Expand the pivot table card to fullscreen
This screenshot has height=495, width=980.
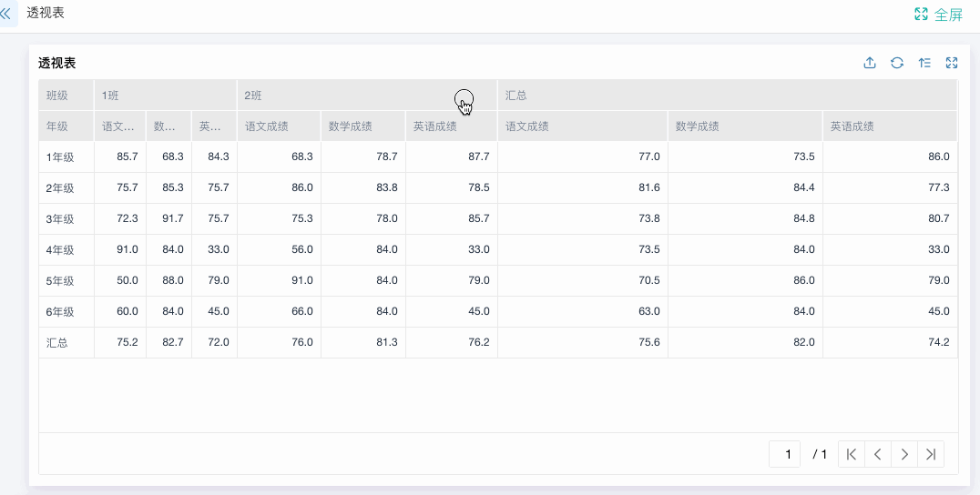point(952,63)
